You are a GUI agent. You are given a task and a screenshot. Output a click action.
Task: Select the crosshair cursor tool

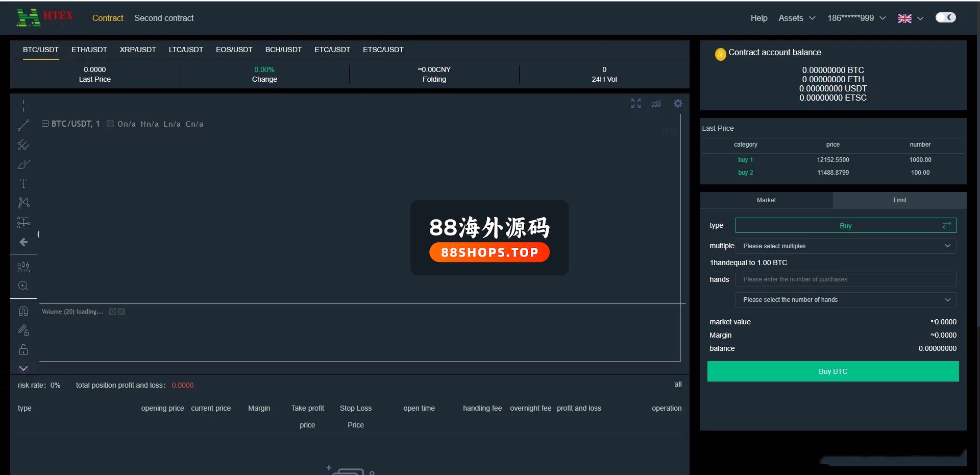pos(23,106)
